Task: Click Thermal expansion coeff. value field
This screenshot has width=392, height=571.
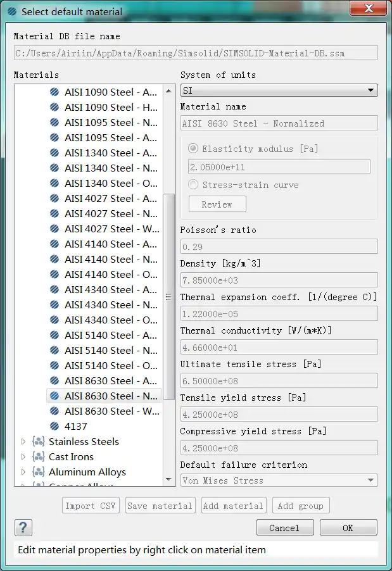Action: [279, 313]
